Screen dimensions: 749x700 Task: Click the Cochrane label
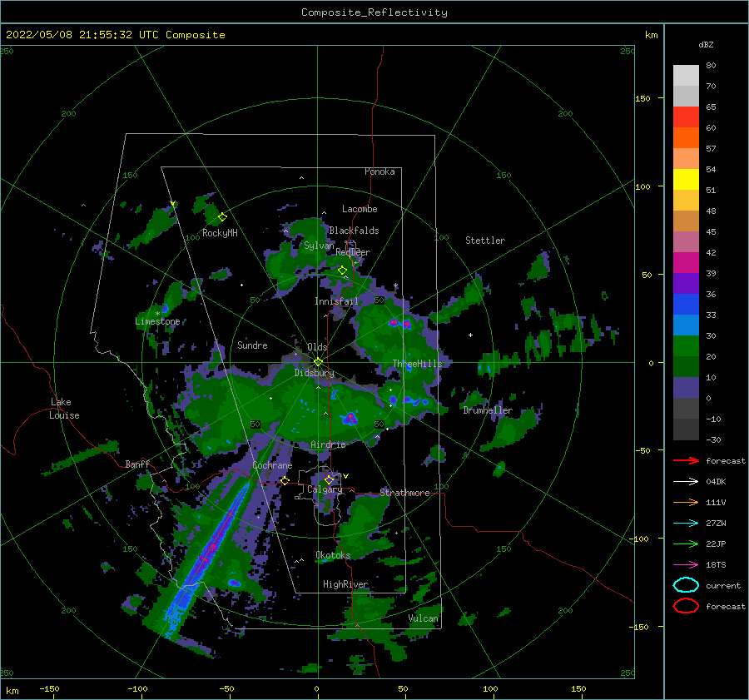(272, 465)
